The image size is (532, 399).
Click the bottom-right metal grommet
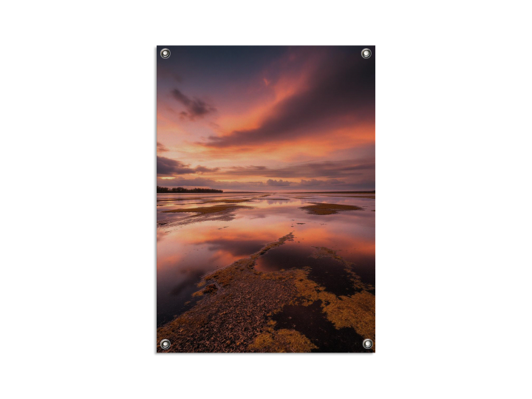click(x=367, y=344)
